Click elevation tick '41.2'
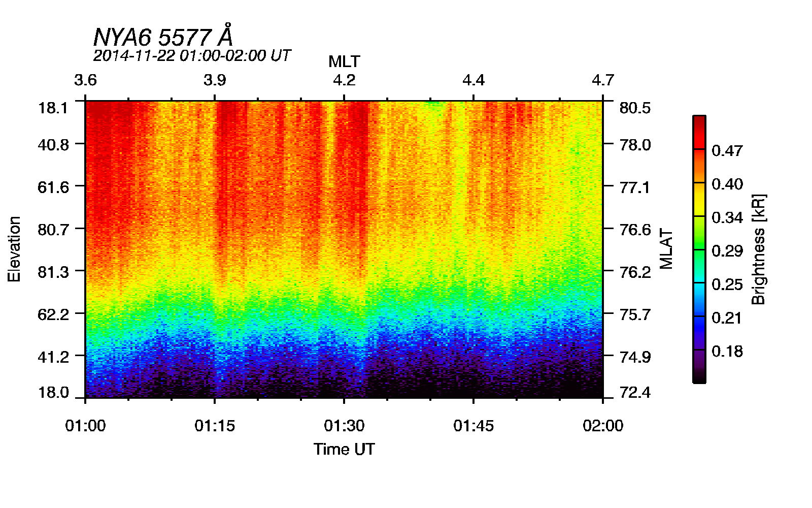 (53, 357)
